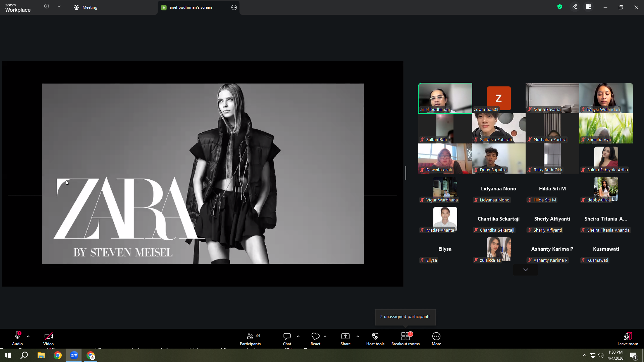Select Maysi Wulandari's video tile

606,98
